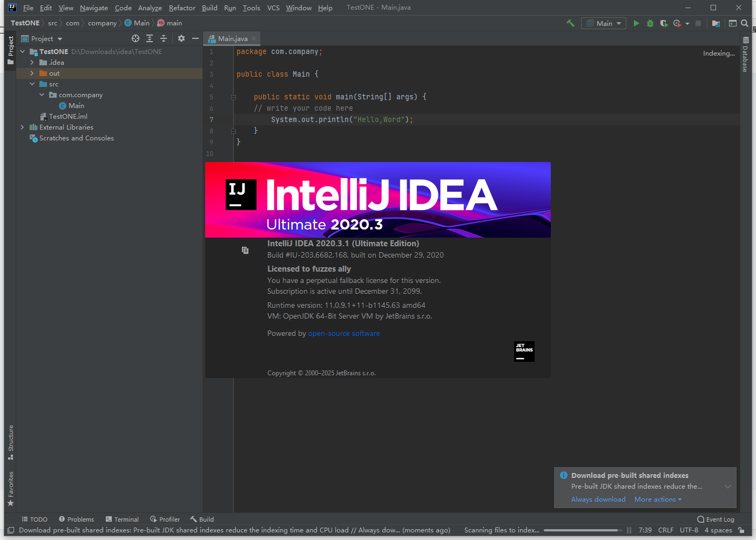Click the Select Opened File target icon
The width and height of the screenshot is (756, 540).
(136, 38)
